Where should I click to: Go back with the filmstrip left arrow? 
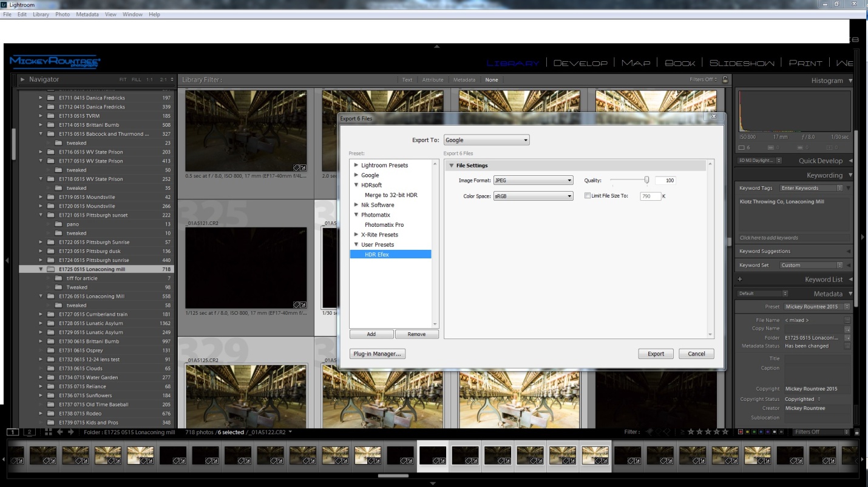(60, 432)
